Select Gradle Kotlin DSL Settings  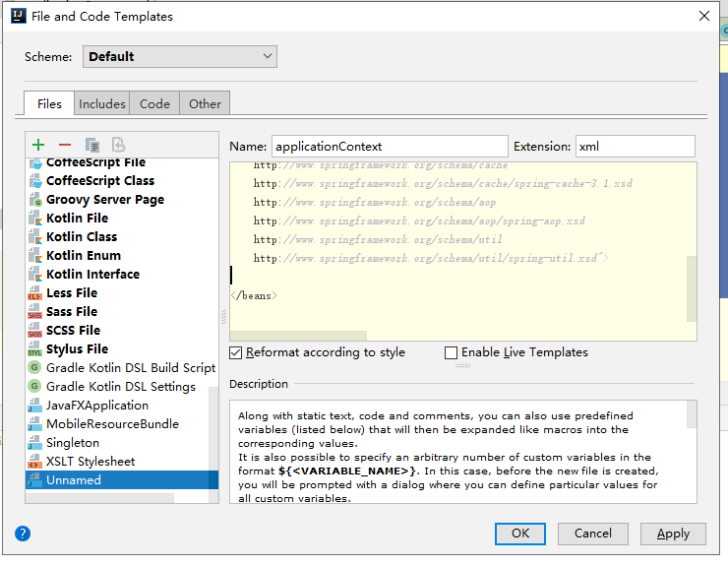click(x=121, y=386)
